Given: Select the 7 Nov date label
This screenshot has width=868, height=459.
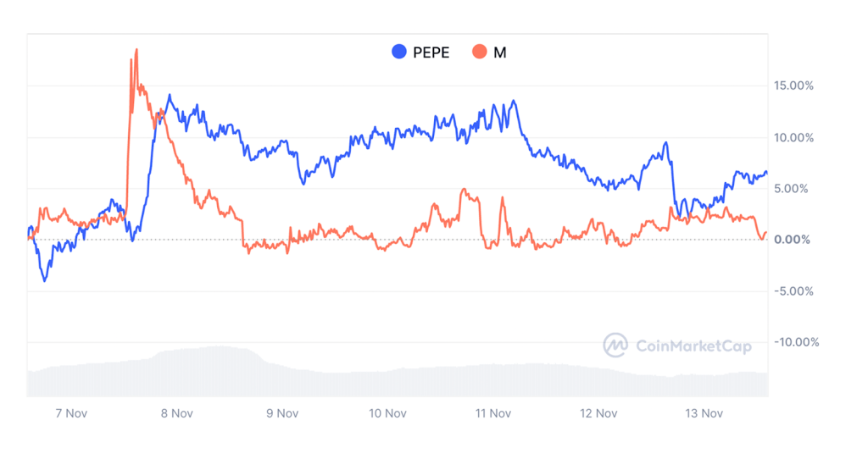Looking at the screenshot, I should [x=70, y=414].
